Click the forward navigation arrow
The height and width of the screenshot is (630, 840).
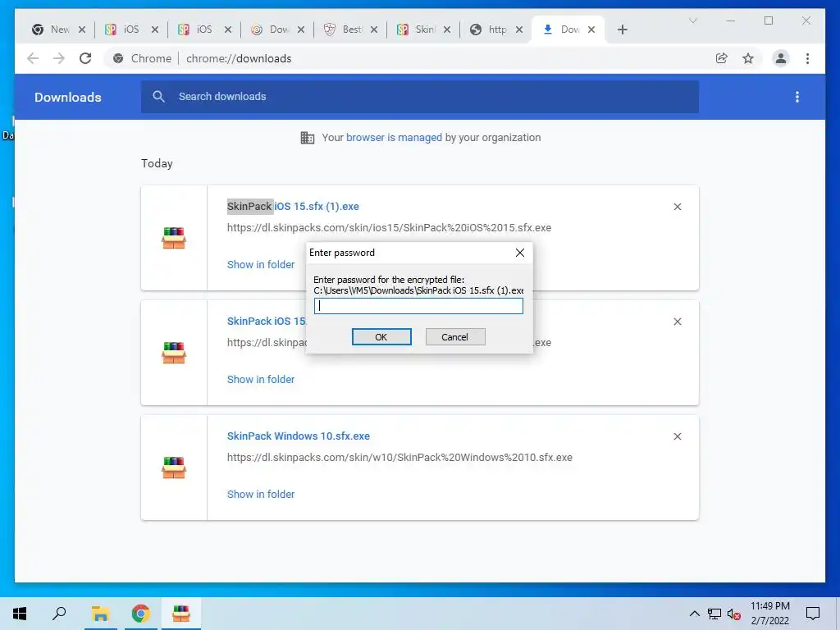[x=59, y=58]
